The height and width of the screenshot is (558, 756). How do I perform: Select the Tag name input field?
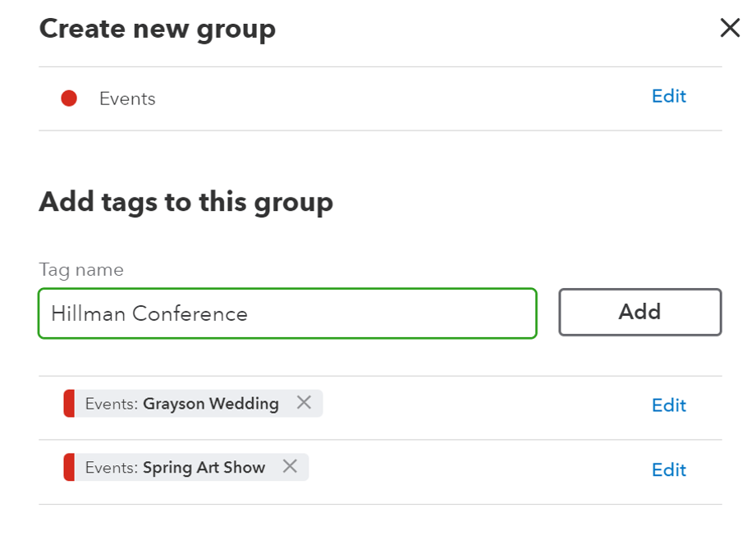pos(286,313)
